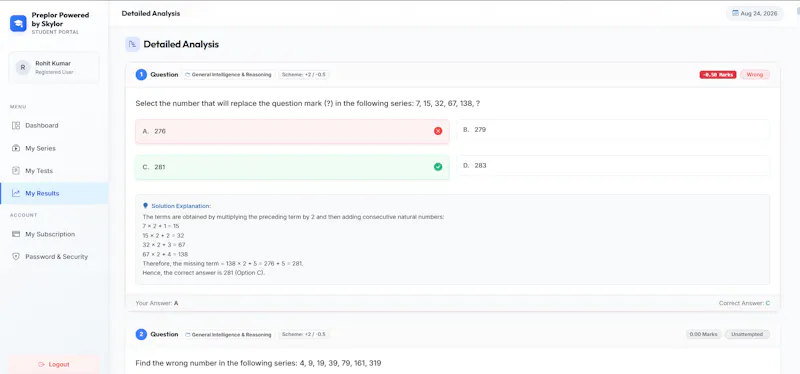Image resolution: width=800 pixels, height=374 pixels.
Task: Click the Rohit Kumar user card
Action: tap(54, 67)
